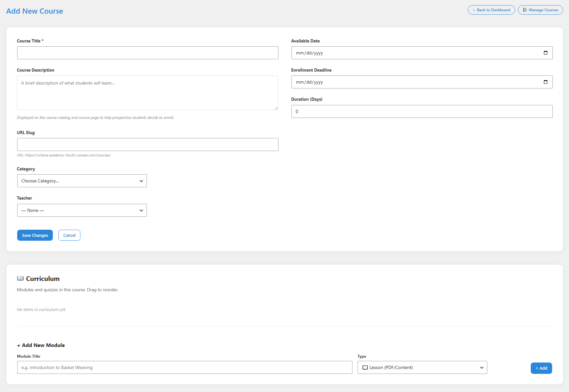
Task: Select the Duration (Days) number field
Action: click(422, 111)
